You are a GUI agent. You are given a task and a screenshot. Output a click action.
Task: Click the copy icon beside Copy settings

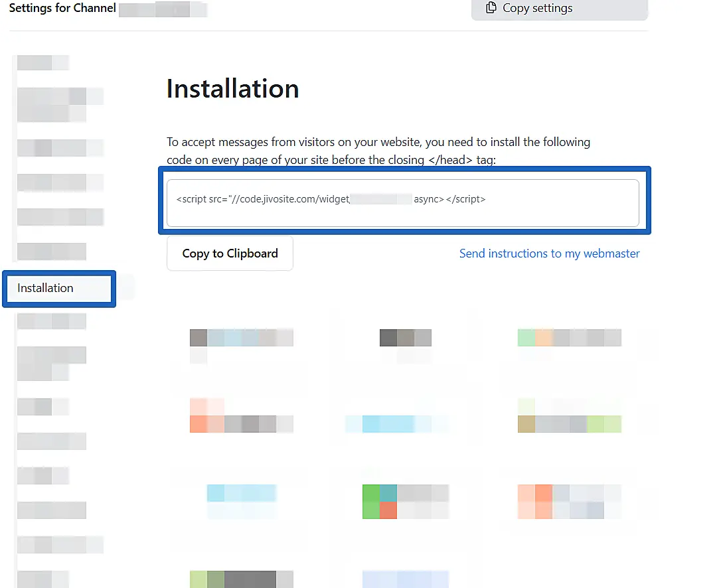491,8
